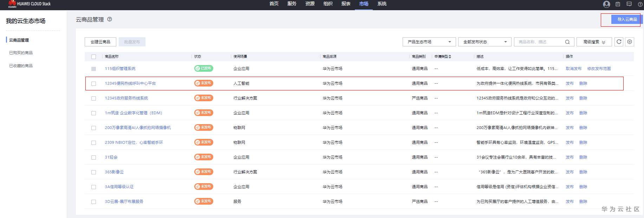This screenshot has height=218, width=644.
Task: Open the 全部发布状态 filter dropdown
Action: point(485,42)
